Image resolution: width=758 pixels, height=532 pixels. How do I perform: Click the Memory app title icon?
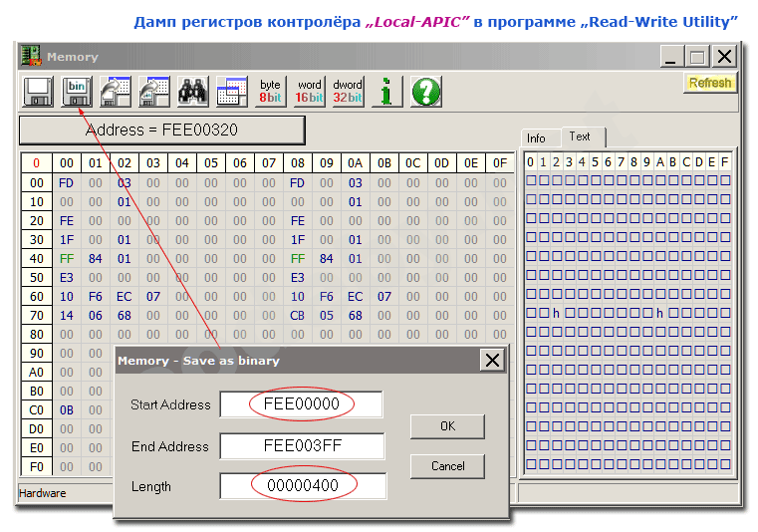pos(31,56)
